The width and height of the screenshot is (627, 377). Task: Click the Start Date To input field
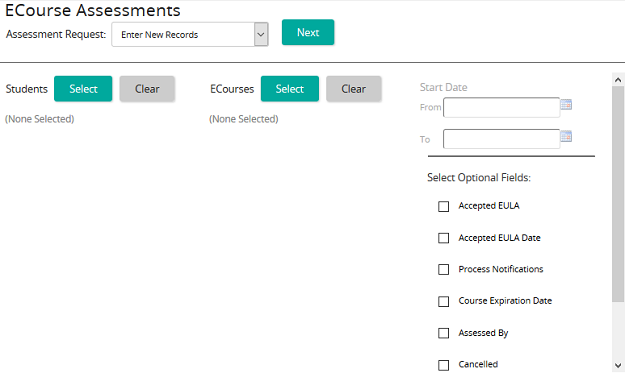(x=501, y=139)
